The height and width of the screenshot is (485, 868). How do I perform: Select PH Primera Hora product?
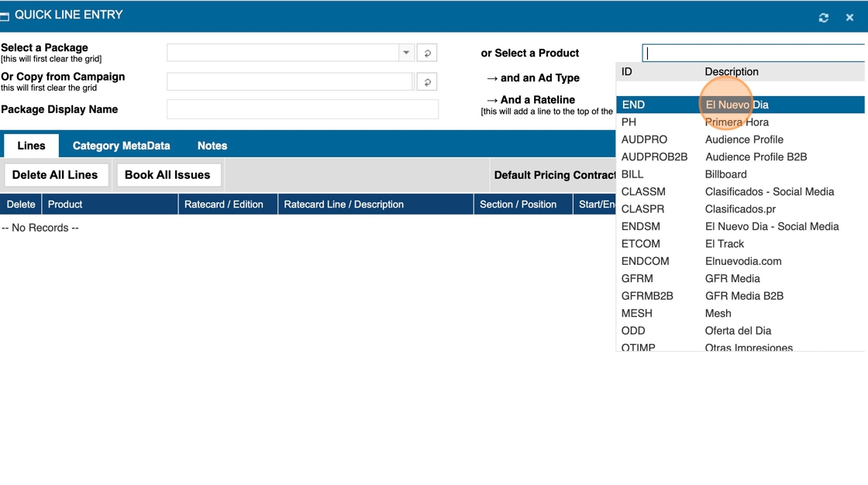pos(740,122)
